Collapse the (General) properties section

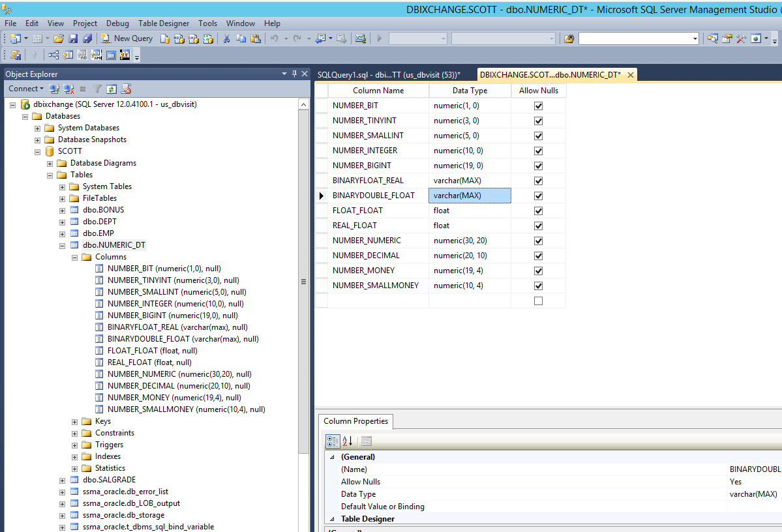tap(332, 457)
